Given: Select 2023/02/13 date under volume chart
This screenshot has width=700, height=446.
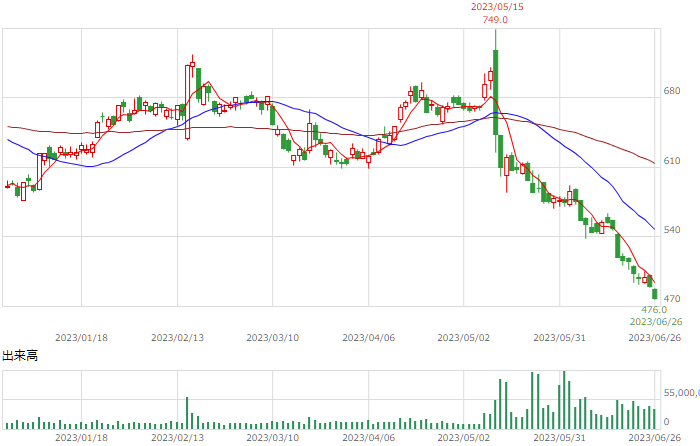Looking at the screenshot, I should pyautogui.click(x=177, y=438).
